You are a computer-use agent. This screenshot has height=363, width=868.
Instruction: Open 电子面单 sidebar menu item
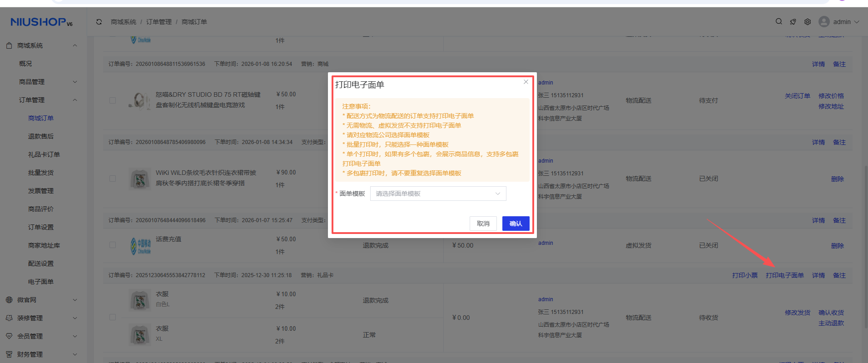coord(41,282)
